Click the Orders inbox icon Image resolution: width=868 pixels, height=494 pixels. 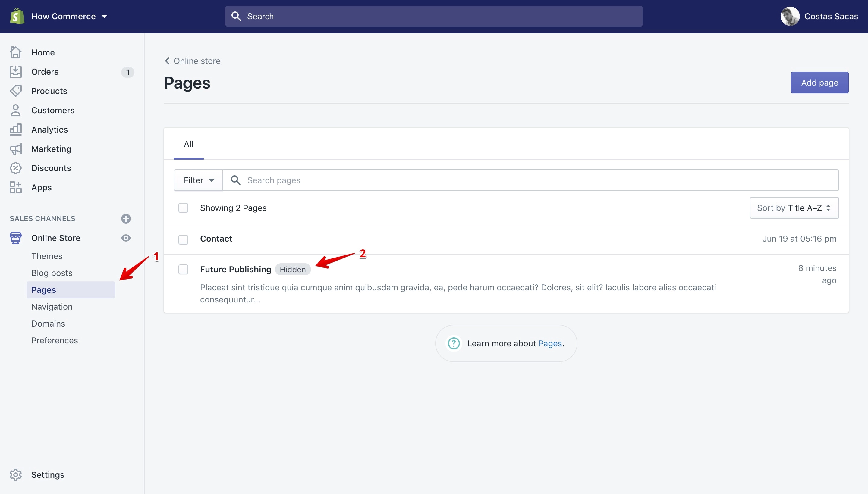[x=16, y=72]
